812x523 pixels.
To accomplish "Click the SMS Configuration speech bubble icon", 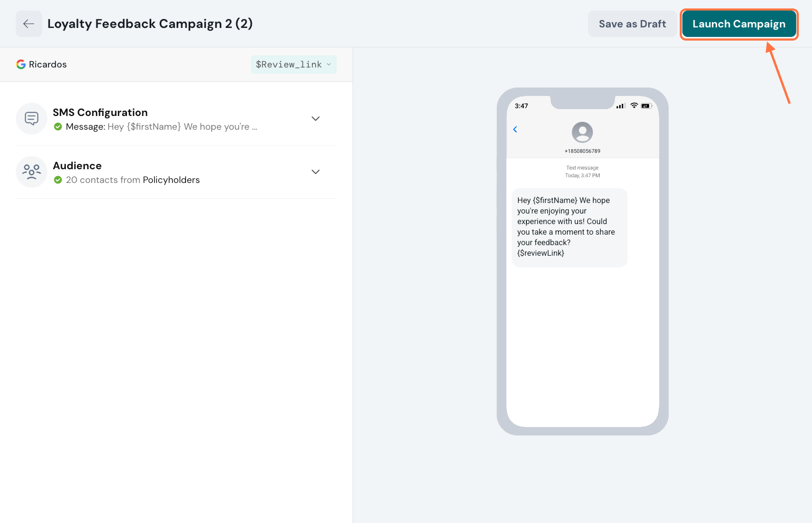I will pyautogui.click(x=32, y=118).
